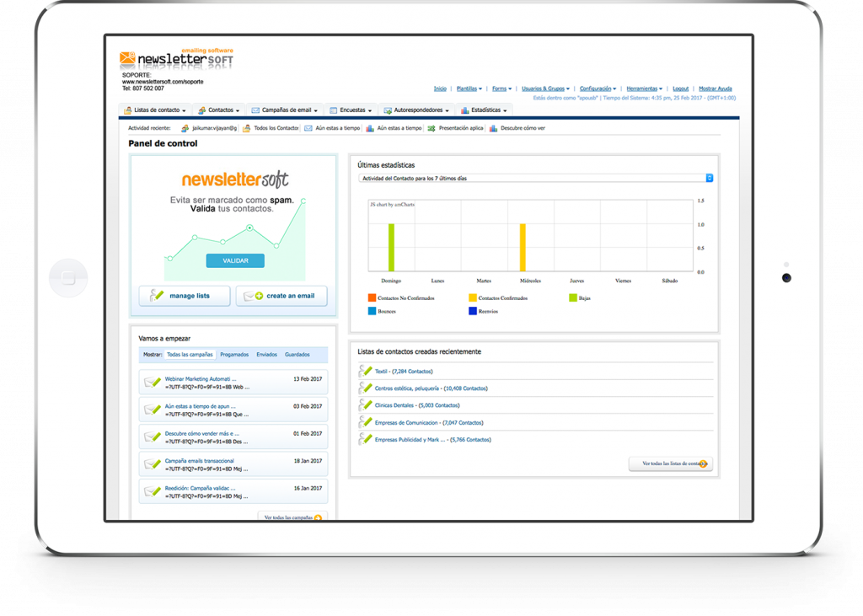The height and width of the screenshot is (616, 863).
Task: Expand the Usuarios & Grupos menu
Action: pos(545,88)
